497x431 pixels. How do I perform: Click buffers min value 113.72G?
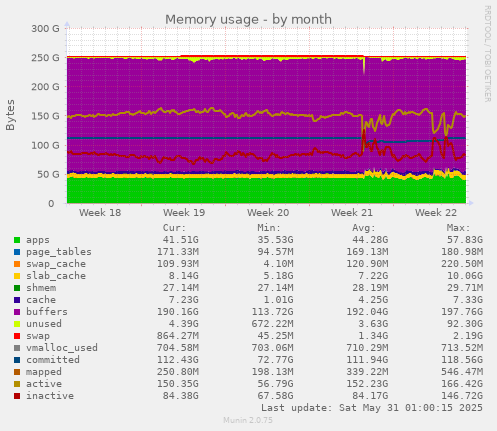[272, 312]
